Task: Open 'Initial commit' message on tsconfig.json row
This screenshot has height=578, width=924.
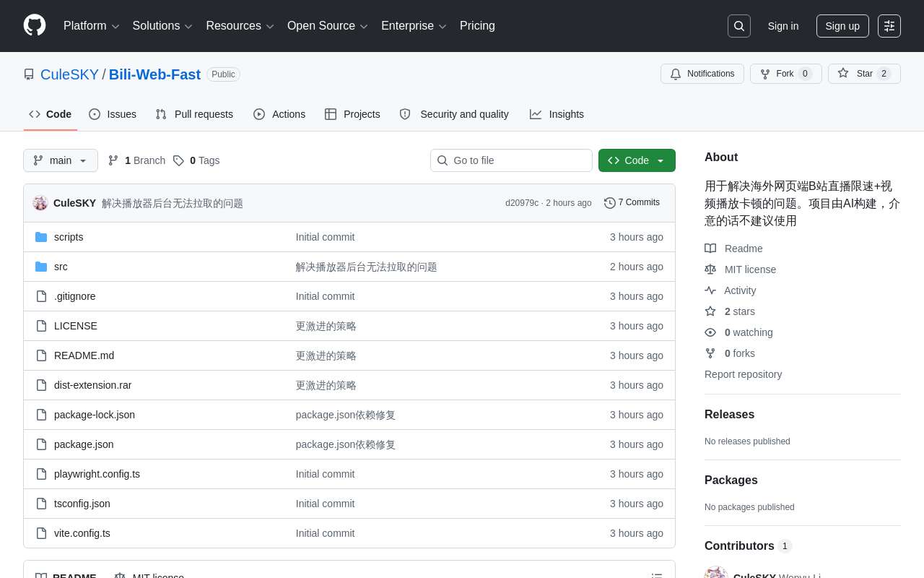Action: click(325, 504)
